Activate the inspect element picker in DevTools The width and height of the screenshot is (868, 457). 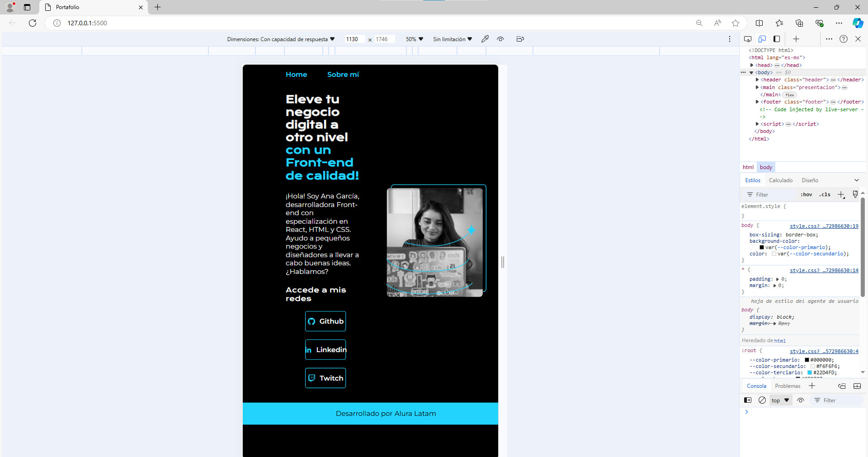(748, 39)
